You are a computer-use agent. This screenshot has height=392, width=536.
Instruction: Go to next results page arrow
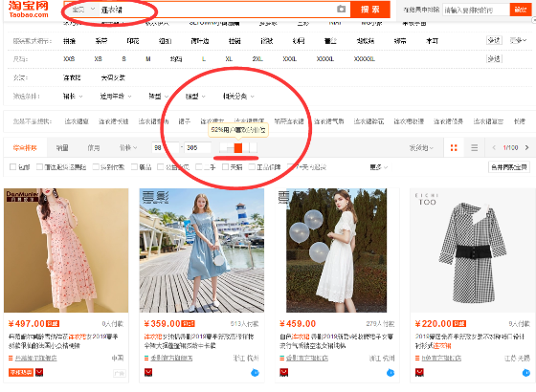(x=526, y=147)
